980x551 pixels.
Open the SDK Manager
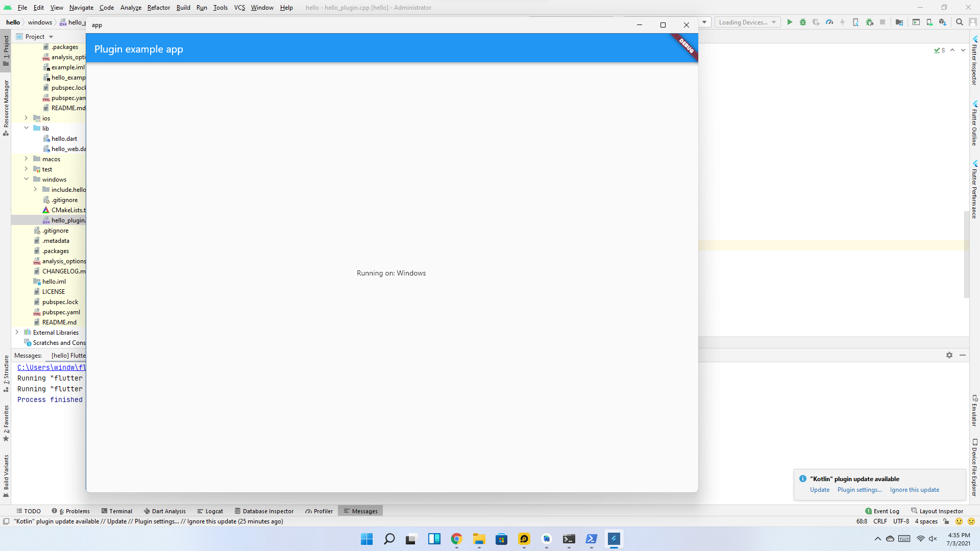coord(943,22)
